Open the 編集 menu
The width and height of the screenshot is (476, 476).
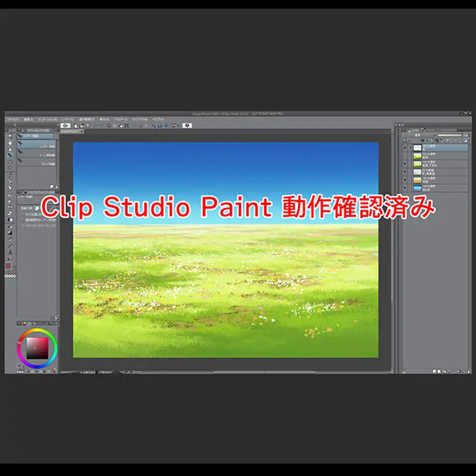click(x=29, y=120)
